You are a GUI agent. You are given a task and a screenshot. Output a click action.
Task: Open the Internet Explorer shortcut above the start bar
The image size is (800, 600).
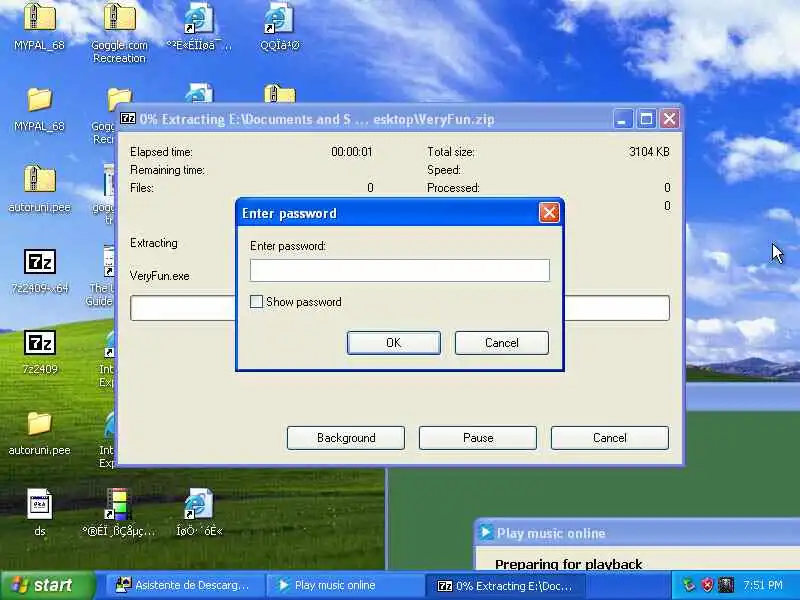(x=198, y=504)
